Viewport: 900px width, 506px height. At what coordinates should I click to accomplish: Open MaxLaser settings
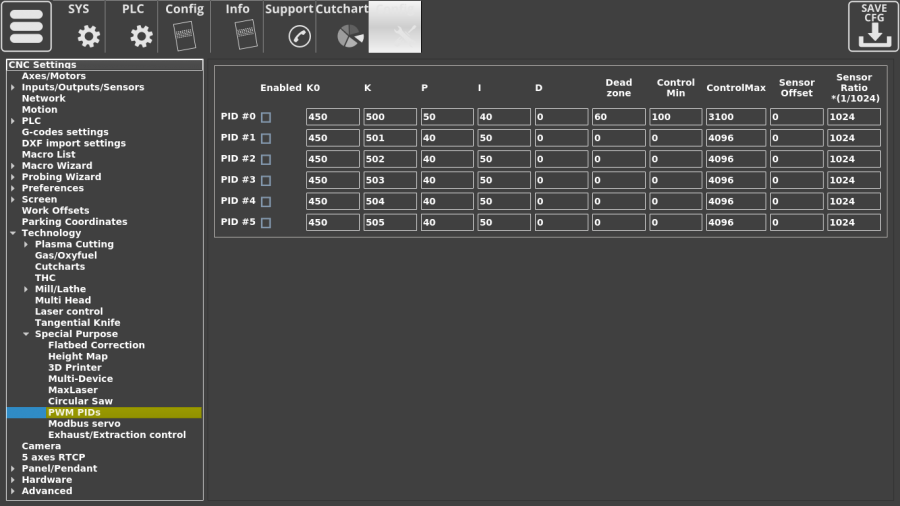pos(73,390)
